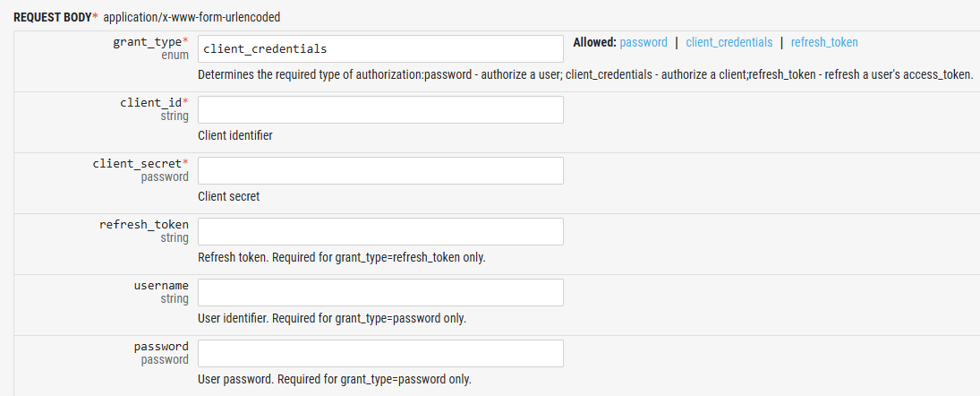Click the REQUEST BODY heading
Screen dimensions: 980x396
(x=52, y=17)
